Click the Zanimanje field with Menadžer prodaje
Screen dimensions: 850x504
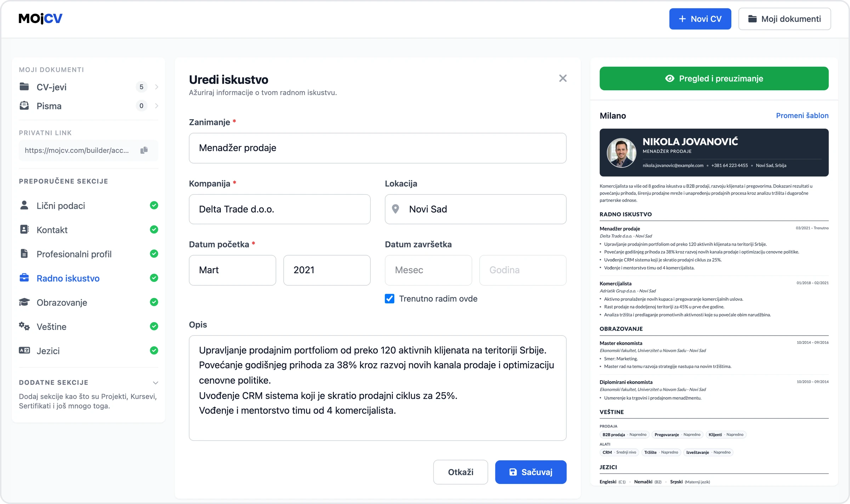pyautogui.click(x=378, y=148)
